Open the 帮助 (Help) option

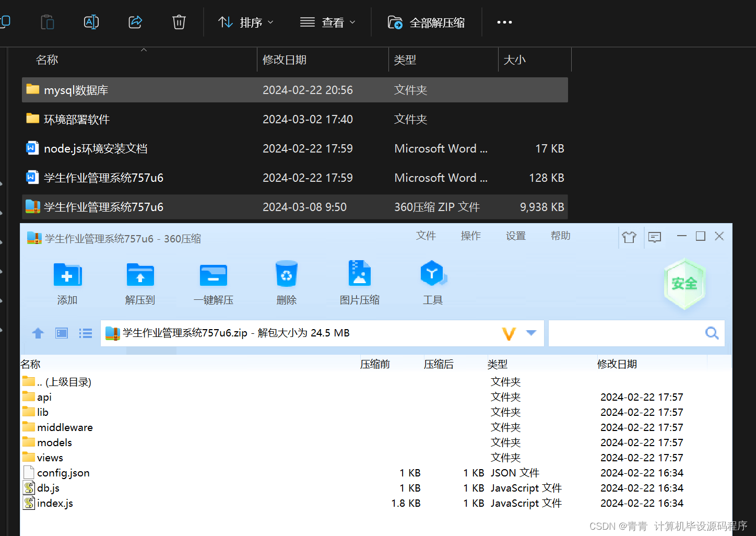point(560,236)
